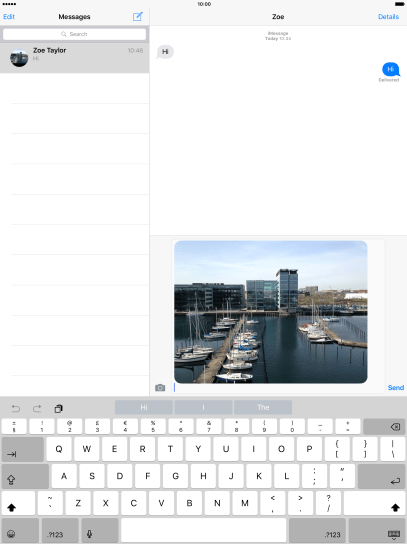Tap the compose new message icon
Viewport: 407px width, 544px height.
(138, 16)
